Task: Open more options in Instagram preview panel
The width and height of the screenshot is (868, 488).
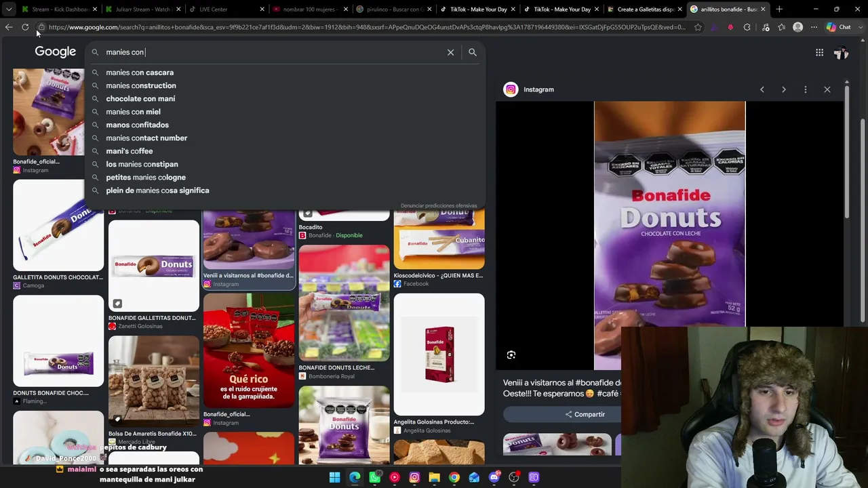Action: tap(806, 89)
